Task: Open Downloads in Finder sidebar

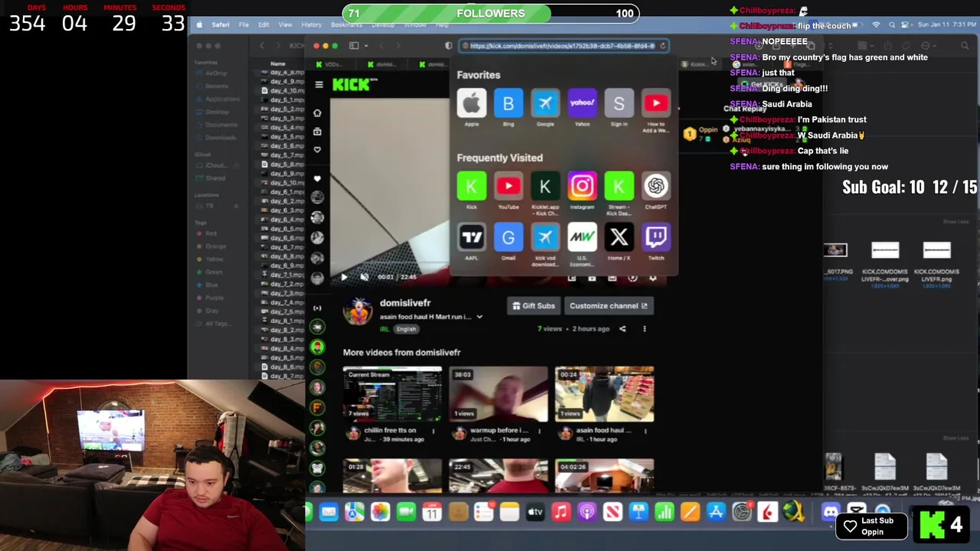Action: click(x=216, y=138)
